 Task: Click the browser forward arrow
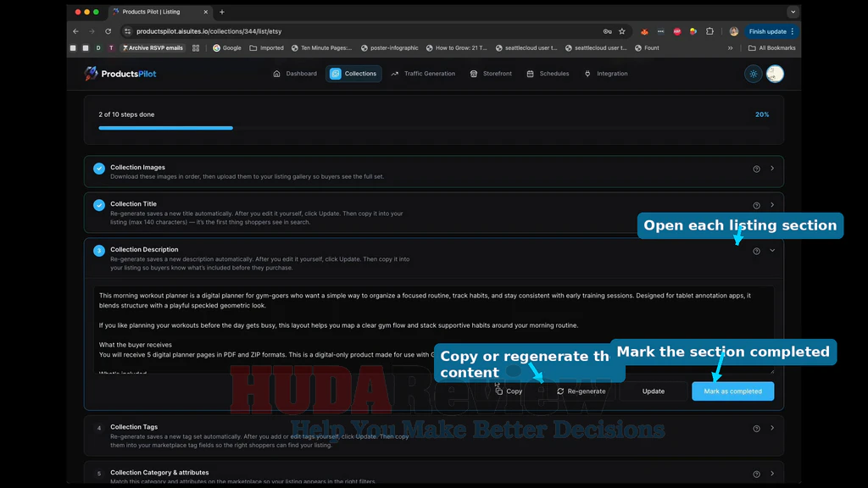coord(92,31)
